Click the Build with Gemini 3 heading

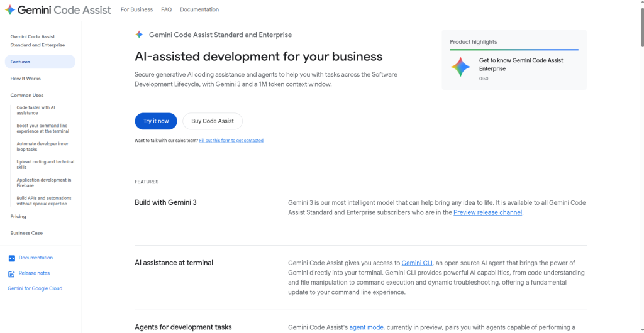[x=165, y=202]
